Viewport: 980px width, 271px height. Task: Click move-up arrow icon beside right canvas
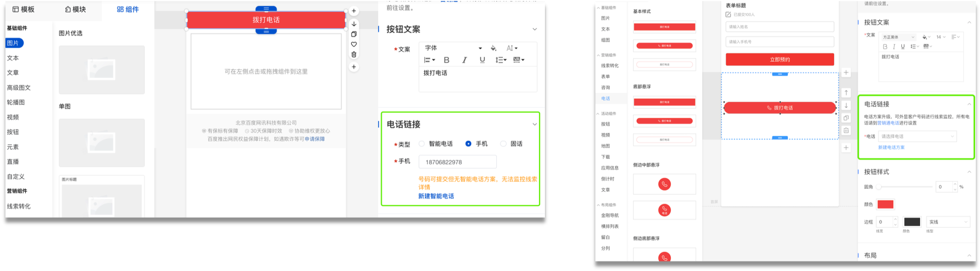point(846,92)
